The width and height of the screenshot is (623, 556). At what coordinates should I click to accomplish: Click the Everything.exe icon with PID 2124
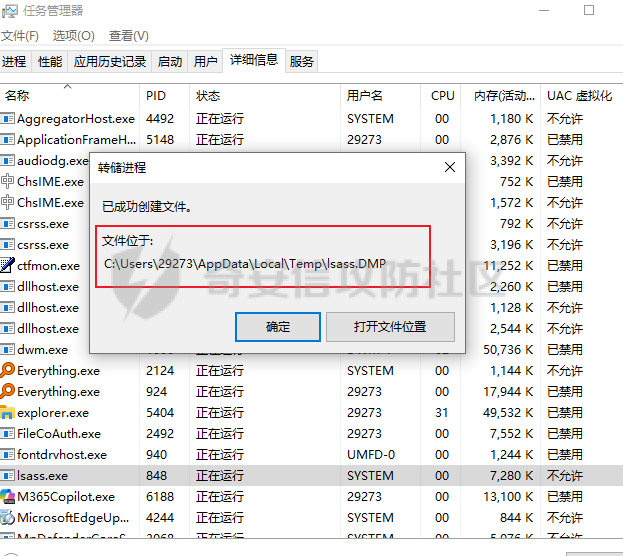pyautogui.click(x=8, y=371)
